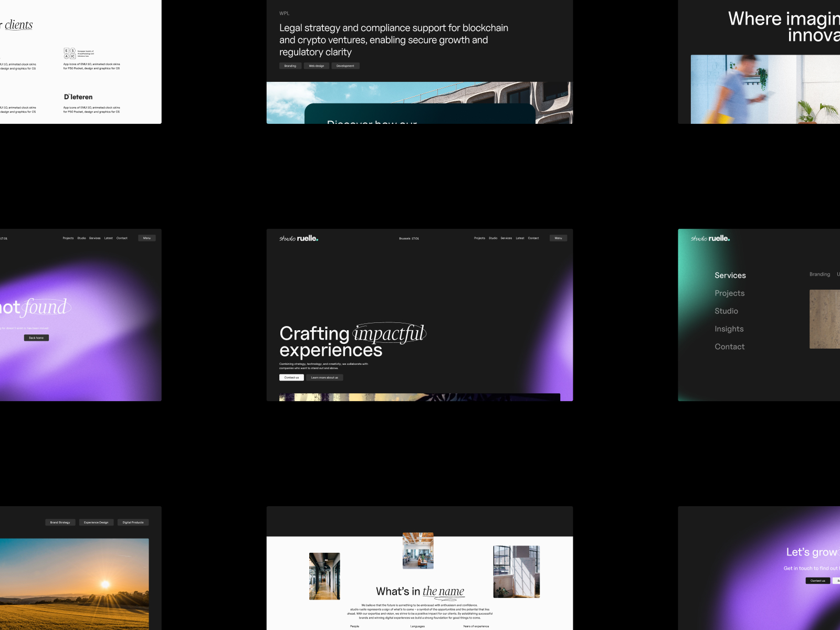Click the ESAIC client logo
The image size is (840, 630).
(x=79, y=53)
